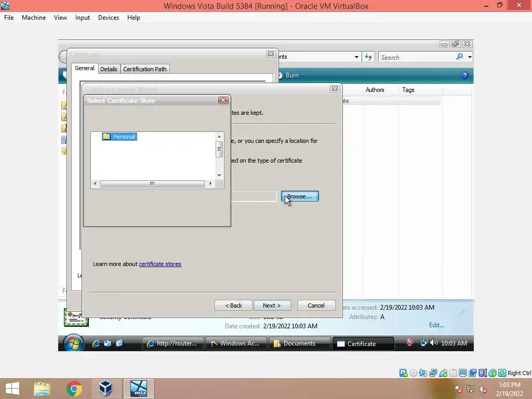Open the certificate stores help link

click(160, 264)
